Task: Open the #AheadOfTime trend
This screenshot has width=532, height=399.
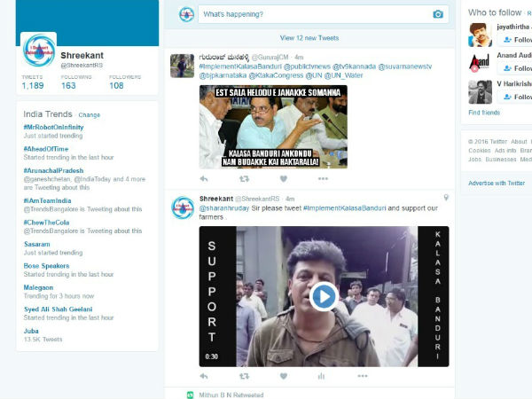Action: pos(46,149)
